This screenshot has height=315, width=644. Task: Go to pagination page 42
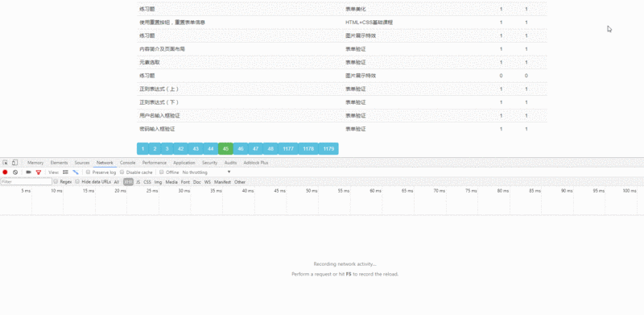click(180, 149)
